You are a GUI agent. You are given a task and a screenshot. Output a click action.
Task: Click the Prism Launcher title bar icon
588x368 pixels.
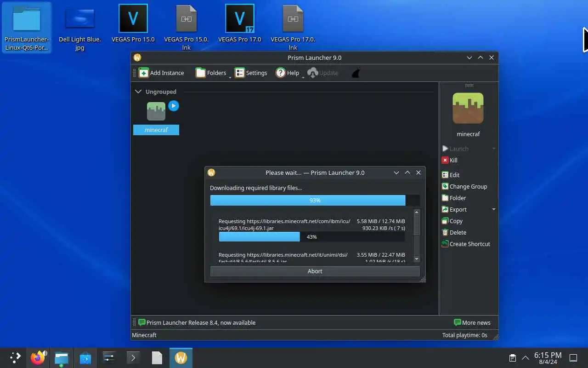pos(137,57)
